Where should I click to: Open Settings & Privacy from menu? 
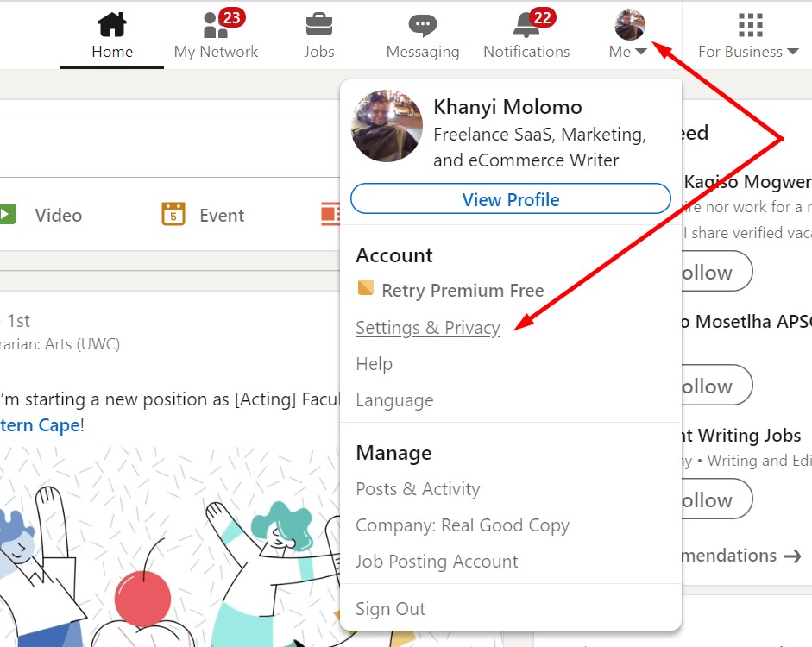coord(427,328)
